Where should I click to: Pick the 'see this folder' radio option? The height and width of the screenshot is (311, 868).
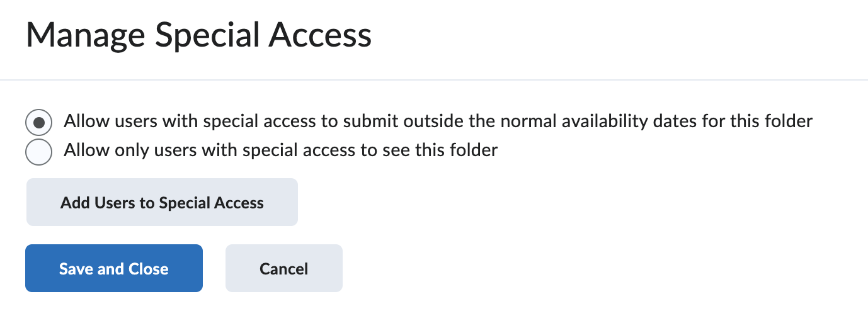point(39,152)
